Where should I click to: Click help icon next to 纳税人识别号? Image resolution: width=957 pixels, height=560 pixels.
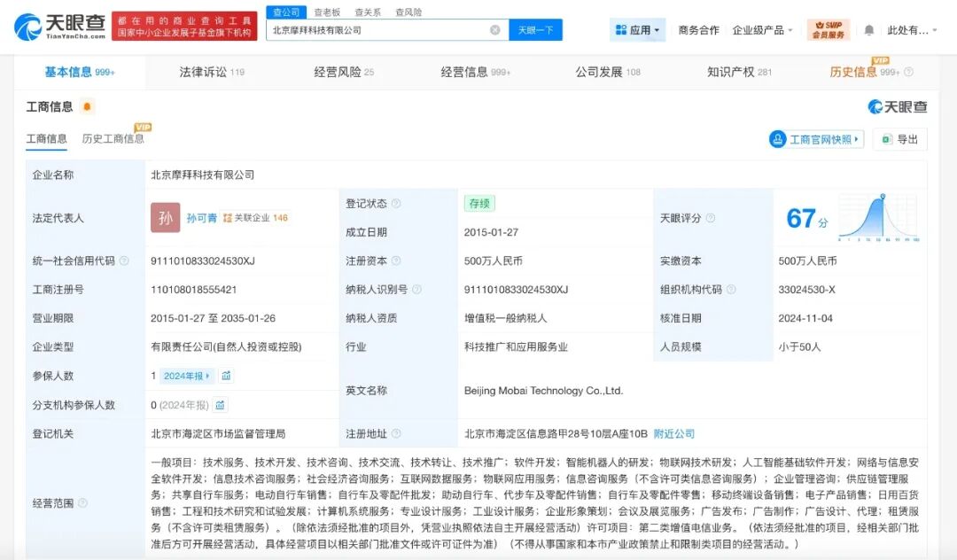416,289
